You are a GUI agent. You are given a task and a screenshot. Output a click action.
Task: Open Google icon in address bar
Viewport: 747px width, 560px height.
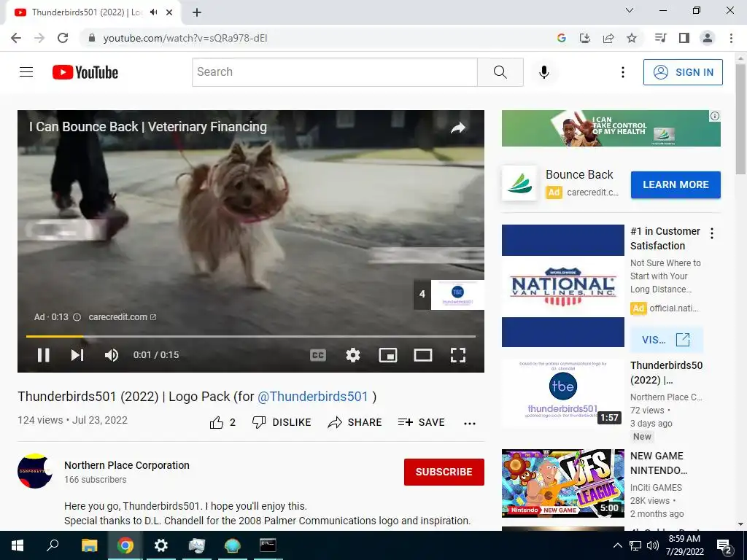(561, 38)
